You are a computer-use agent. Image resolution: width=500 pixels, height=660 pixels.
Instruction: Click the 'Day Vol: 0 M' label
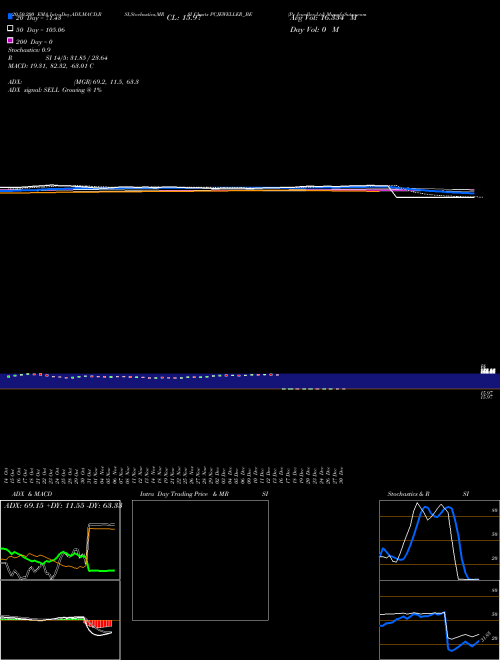(314, 29)
